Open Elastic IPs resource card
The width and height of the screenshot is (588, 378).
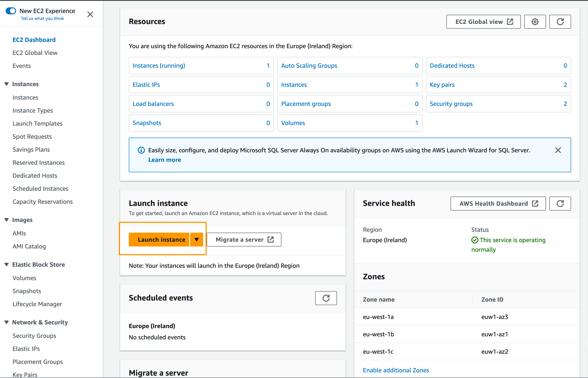coord(201,85)
